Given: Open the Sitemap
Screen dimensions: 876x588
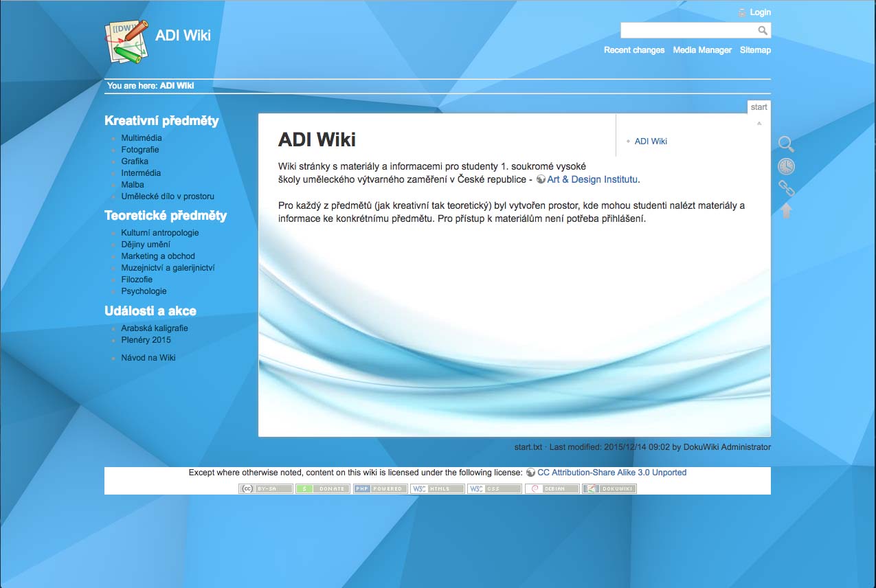Looking at the screenshot, I should [755, 50].
